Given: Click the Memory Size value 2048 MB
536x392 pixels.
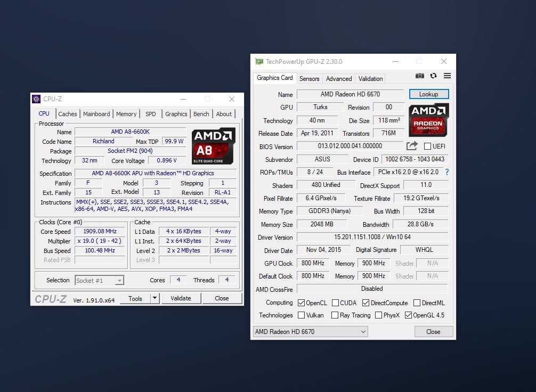Looking at the screenshot, I should [x=322, y=224].
